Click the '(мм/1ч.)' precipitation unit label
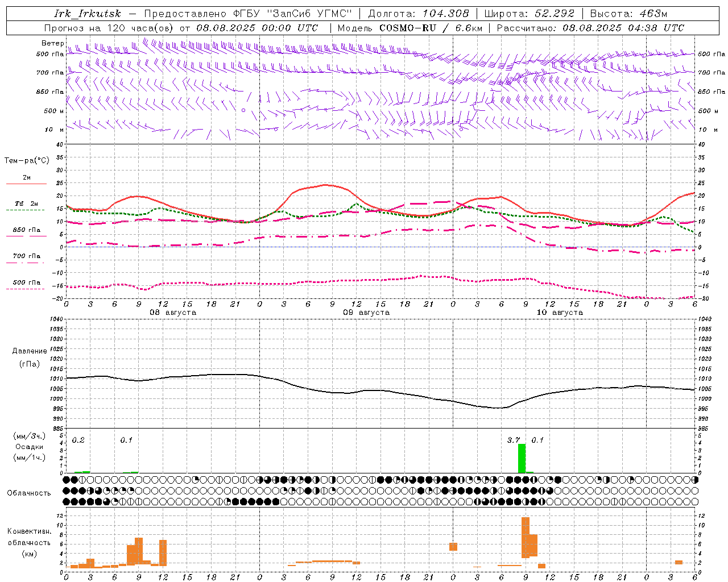The image size is (728, 582). coord(30,458)
